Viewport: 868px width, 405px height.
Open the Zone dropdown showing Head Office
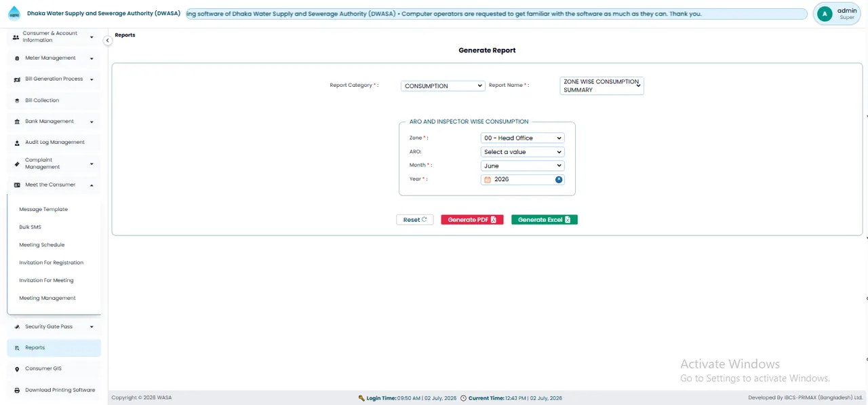(522, 138)
